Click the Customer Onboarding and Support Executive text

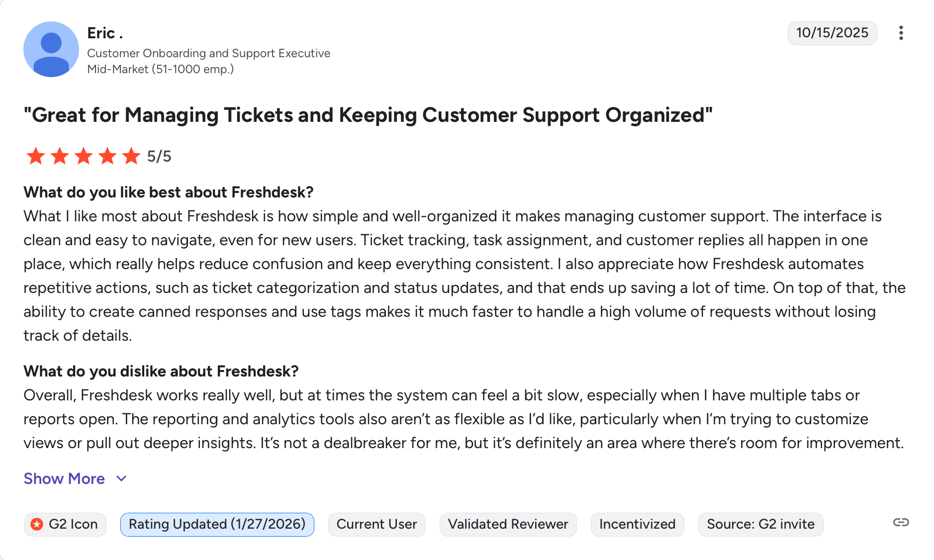pyautogui.click(x=208, y=53)
